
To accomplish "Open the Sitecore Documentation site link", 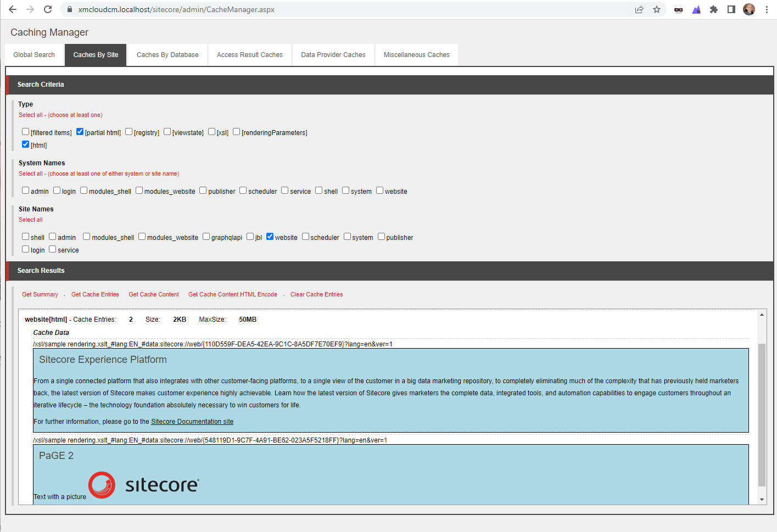I will coord(192,422).
